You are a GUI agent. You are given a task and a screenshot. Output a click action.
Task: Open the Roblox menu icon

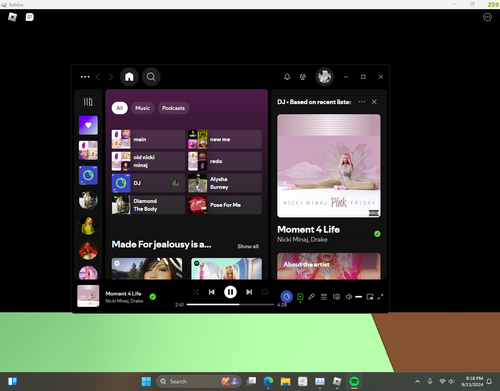12,17
